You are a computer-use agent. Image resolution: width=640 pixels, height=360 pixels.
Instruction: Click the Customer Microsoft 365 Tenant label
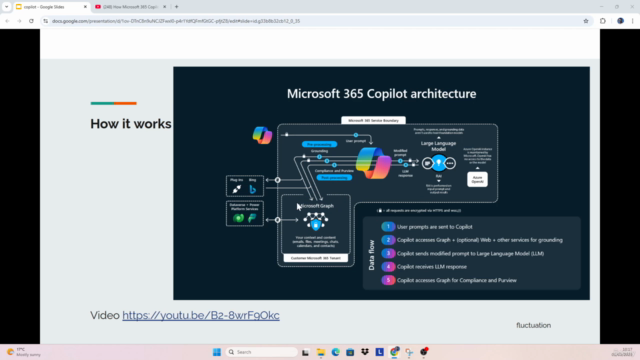[316, 258]
